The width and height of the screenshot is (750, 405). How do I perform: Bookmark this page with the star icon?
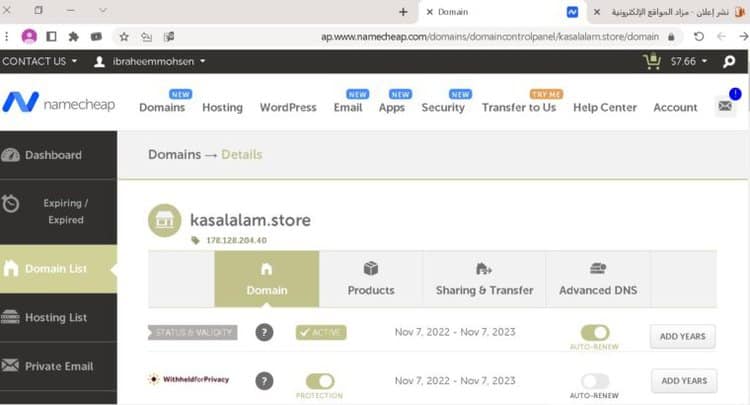(124, 36)
